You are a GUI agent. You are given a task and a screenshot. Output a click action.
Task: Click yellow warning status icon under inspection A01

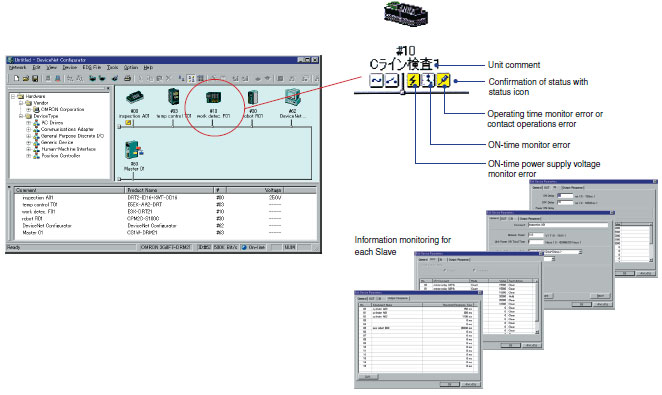128,123
